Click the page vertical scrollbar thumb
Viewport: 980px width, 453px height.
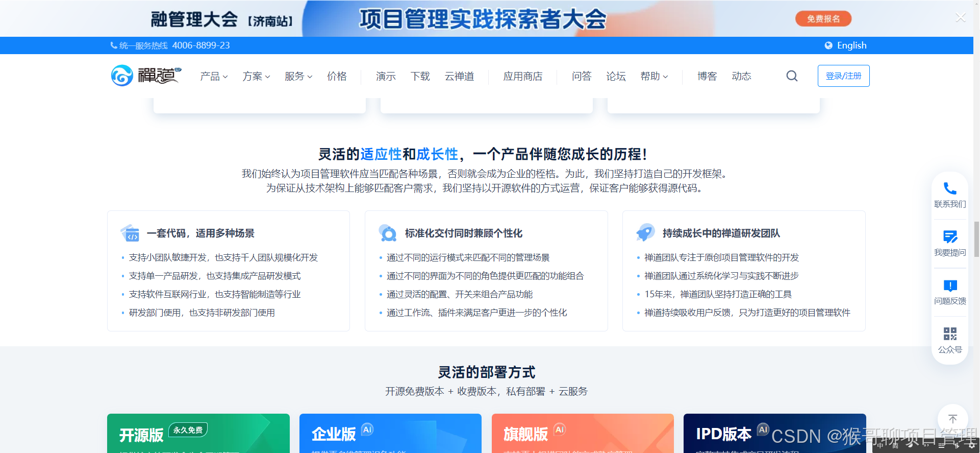[x=976, y=239]
